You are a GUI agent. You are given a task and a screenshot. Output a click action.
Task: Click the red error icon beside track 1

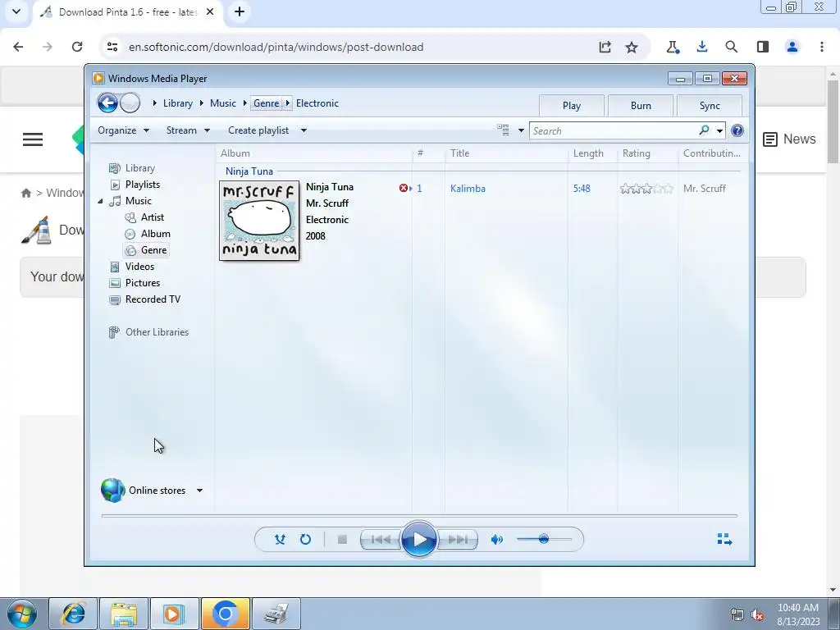[x=403, y=188]
